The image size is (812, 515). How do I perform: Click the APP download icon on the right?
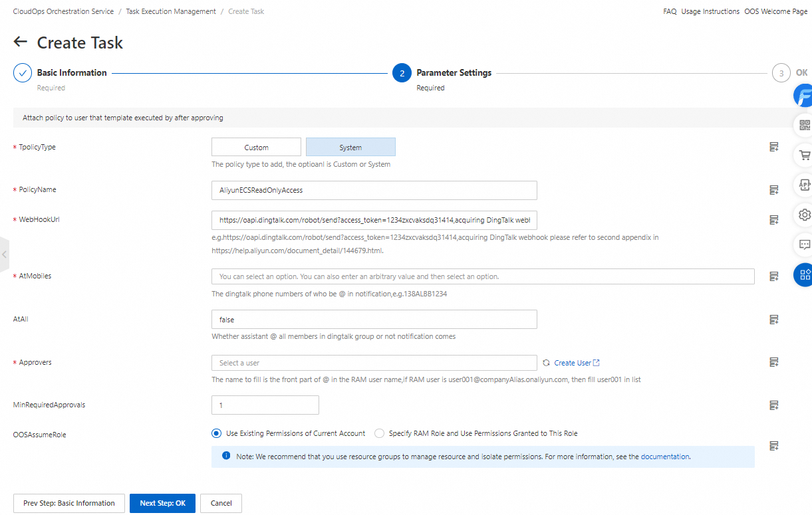pos(804,185)
